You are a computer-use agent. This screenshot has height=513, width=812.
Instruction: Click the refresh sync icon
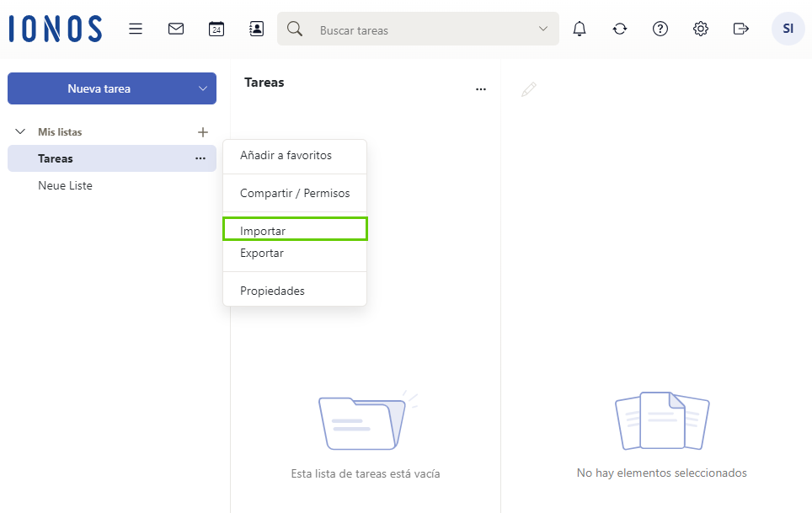620,29
